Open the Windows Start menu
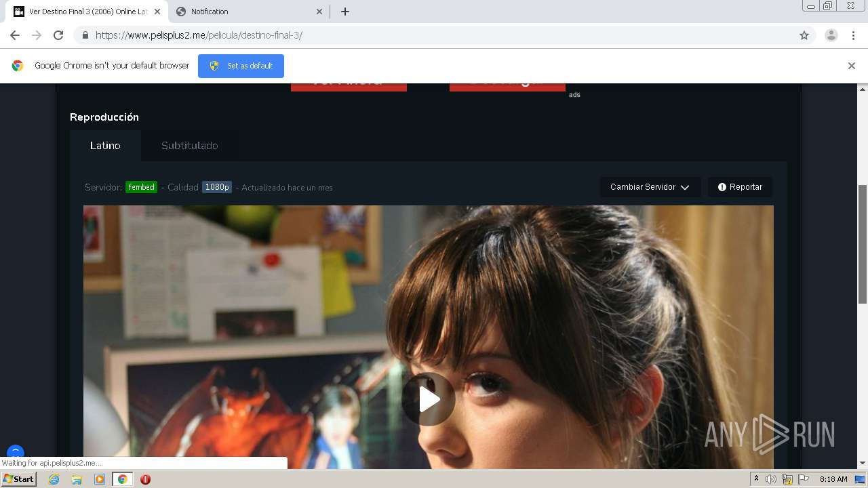Screen dimensions: 868x488 [x=19, y=479]
